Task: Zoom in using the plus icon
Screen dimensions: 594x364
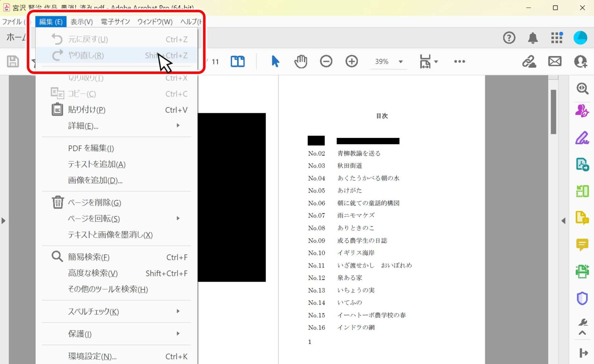Action: click(352, 61)
